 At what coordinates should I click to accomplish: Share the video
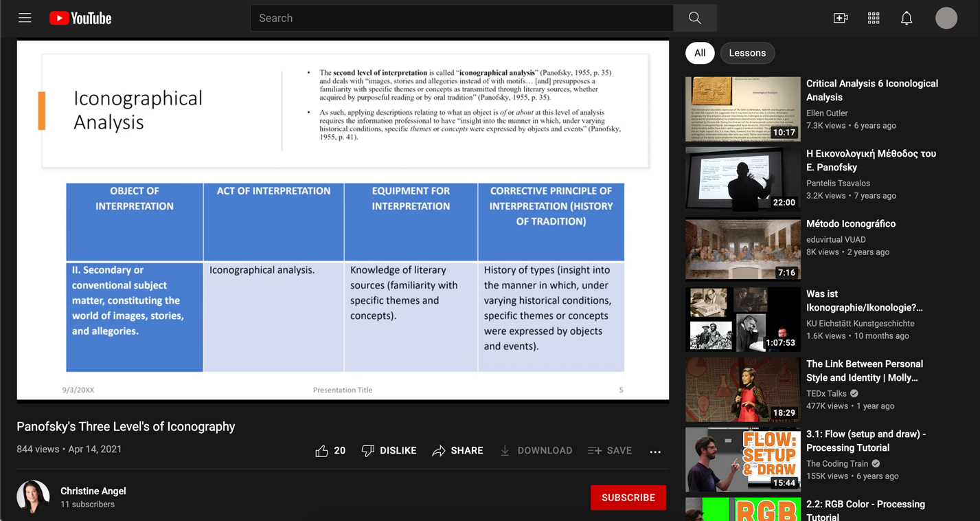coord(457,451)
